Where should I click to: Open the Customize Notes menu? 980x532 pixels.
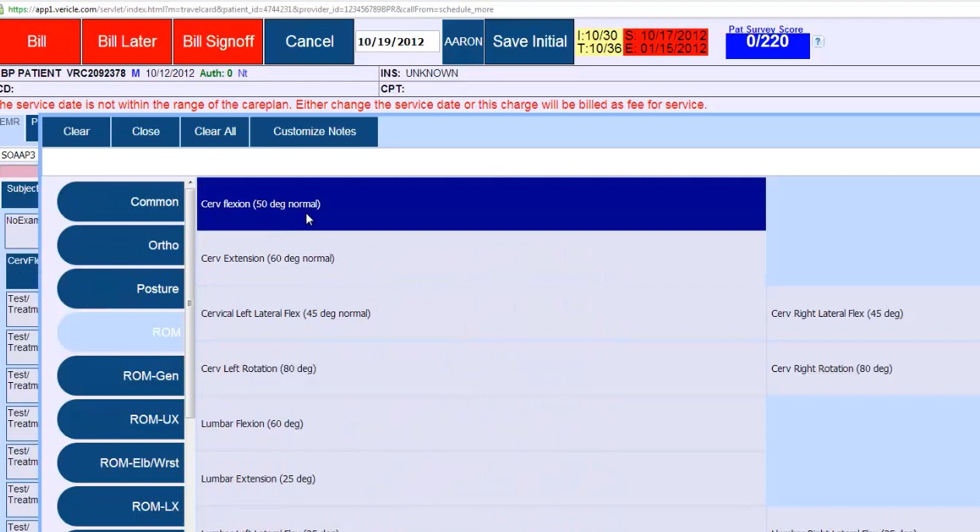coord(313,131)
